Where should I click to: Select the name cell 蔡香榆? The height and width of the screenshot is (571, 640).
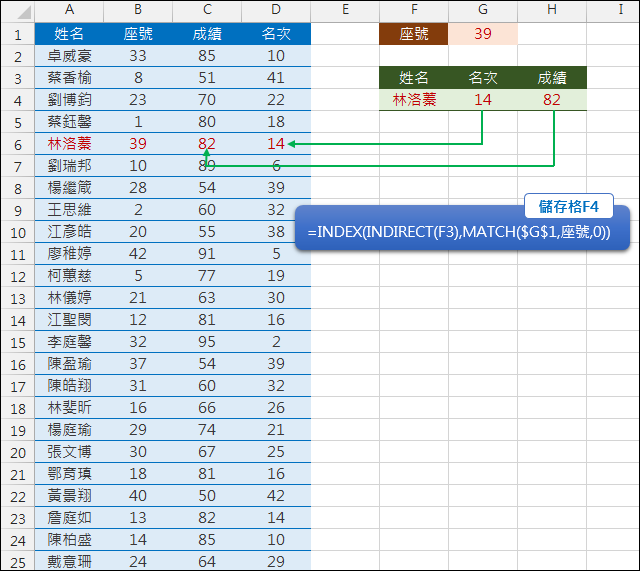(69, 78)
